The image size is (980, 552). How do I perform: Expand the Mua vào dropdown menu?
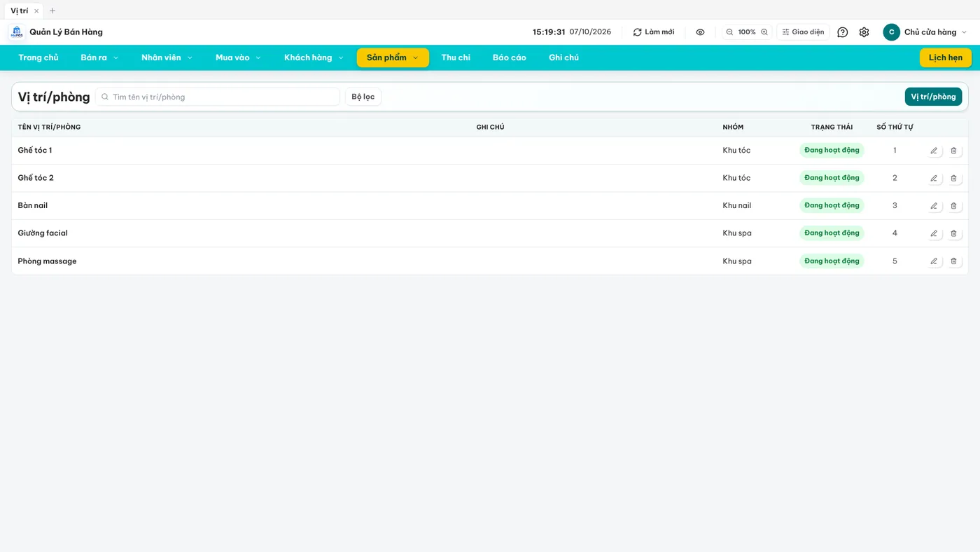[238, 57]
